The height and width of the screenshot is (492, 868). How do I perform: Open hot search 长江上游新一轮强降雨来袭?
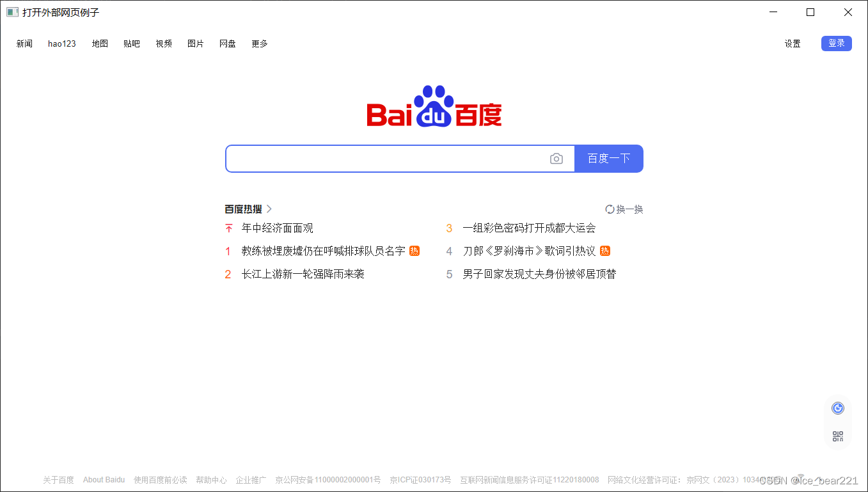click(303, 274)
